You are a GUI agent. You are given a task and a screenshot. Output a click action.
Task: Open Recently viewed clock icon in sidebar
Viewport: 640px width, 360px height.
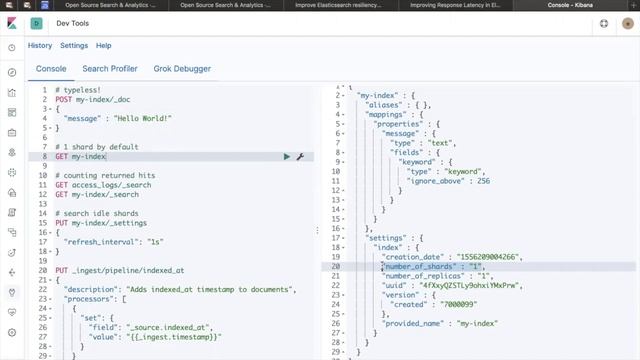(x=12, y=48)
